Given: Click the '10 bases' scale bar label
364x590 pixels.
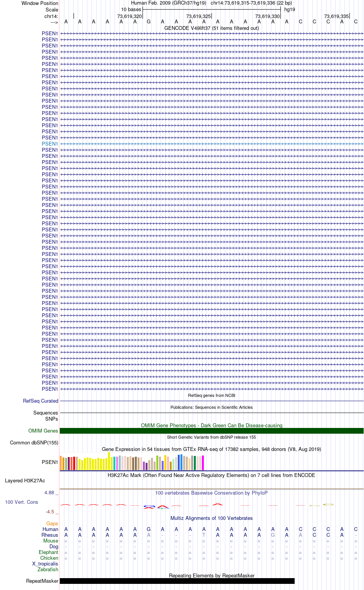Looking at the screenshot, I should pos(131,10).
